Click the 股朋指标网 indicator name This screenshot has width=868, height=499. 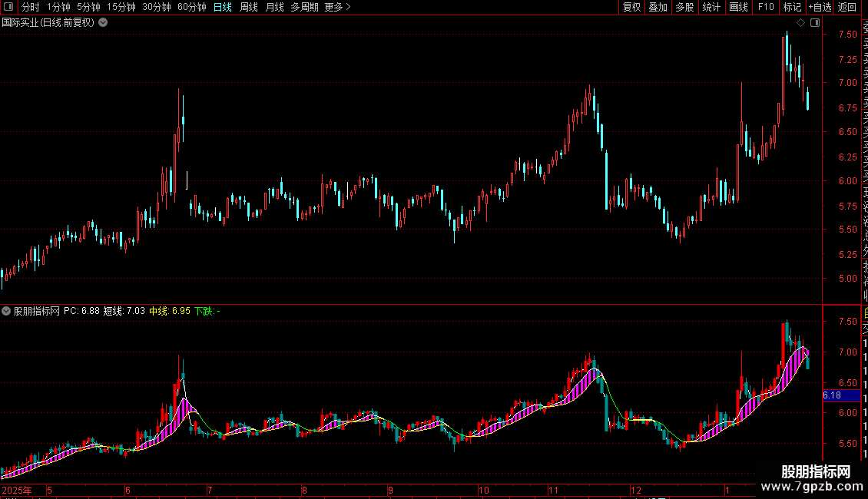(37, 312)
